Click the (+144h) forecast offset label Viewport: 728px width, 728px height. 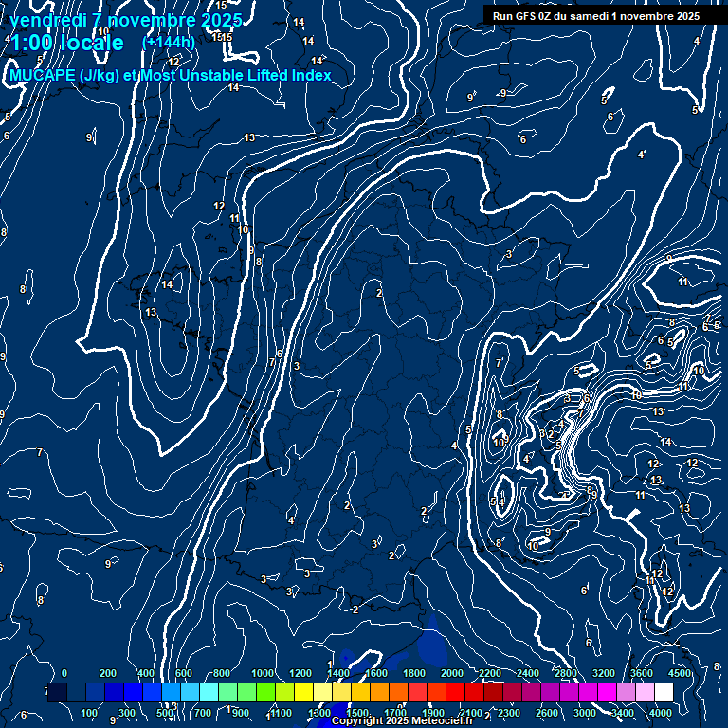coord(168,42)
